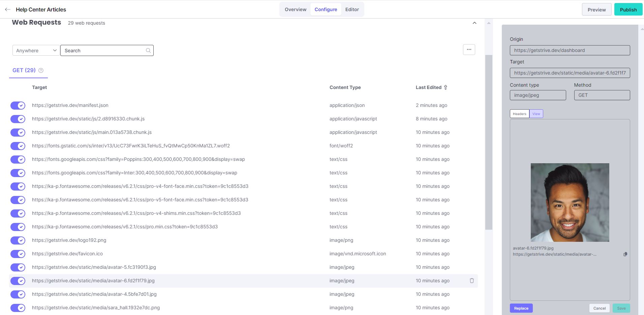Viewport: 644px width, 315px height.
Task: Click the font/woff2 content type cell
Action: (x=341, y=146)
